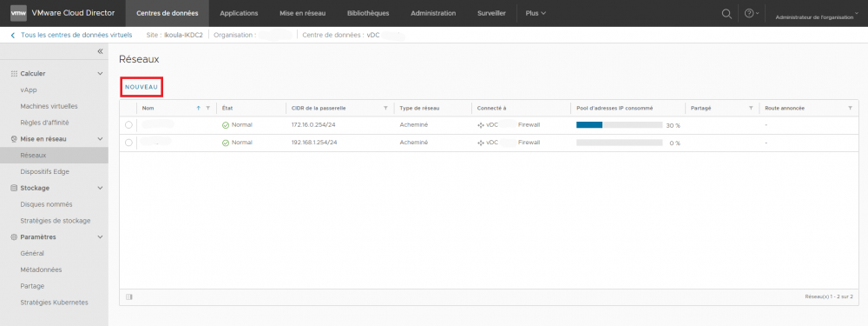Click Acheminé type in 172.16.0.254/24 row

pos(413,125)
